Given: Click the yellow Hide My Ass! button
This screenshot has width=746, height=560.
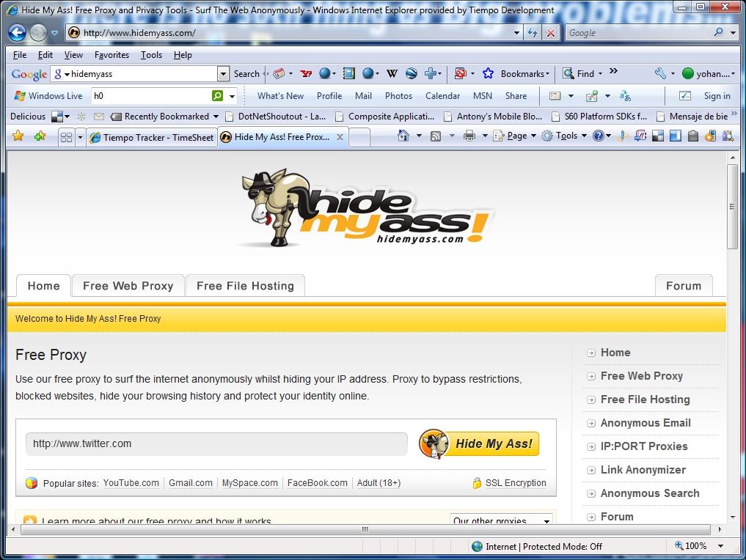Looking at the screenshot, I should [479, 443].
